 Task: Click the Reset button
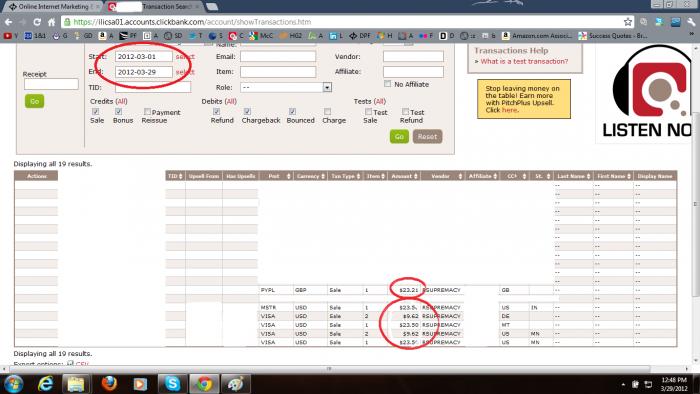click(x=427, y=137)
